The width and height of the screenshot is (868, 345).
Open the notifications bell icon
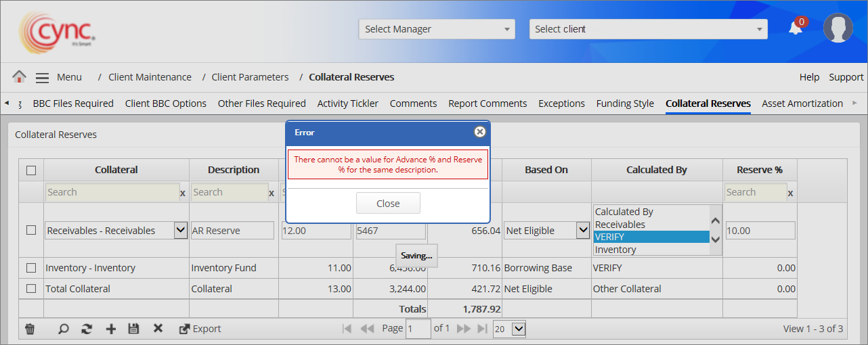(x=796, y=29)
